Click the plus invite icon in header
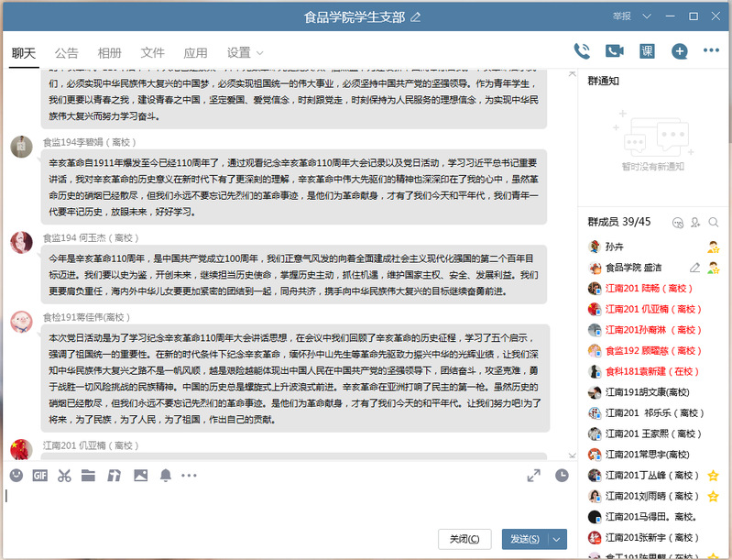 tap(679, 51)
